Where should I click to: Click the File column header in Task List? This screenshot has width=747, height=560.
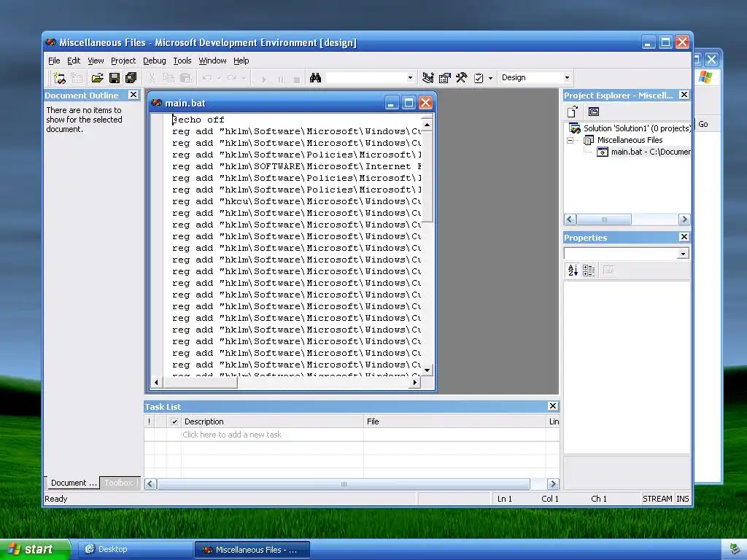[x=455, y=421]
